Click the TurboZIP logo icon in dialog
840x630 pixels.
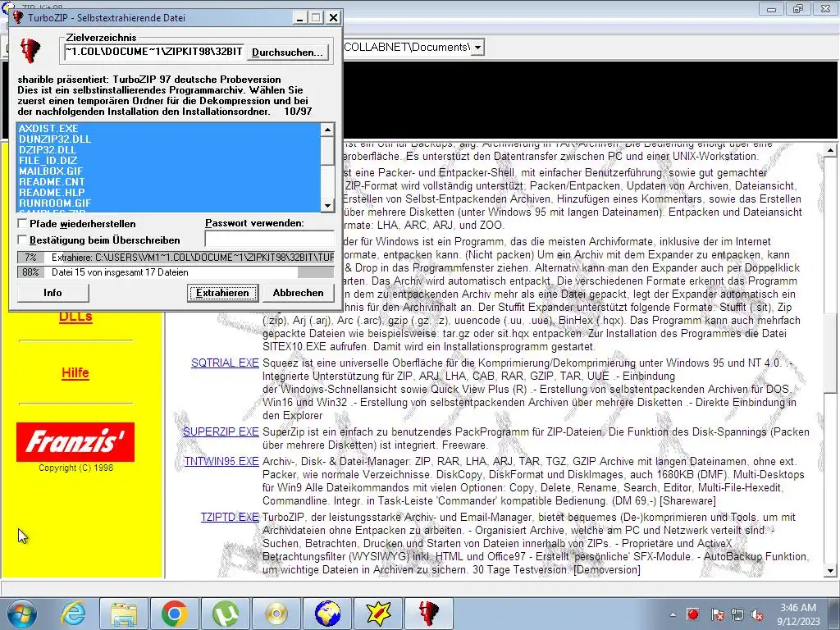pyautogui.click(x=30, y=50)
